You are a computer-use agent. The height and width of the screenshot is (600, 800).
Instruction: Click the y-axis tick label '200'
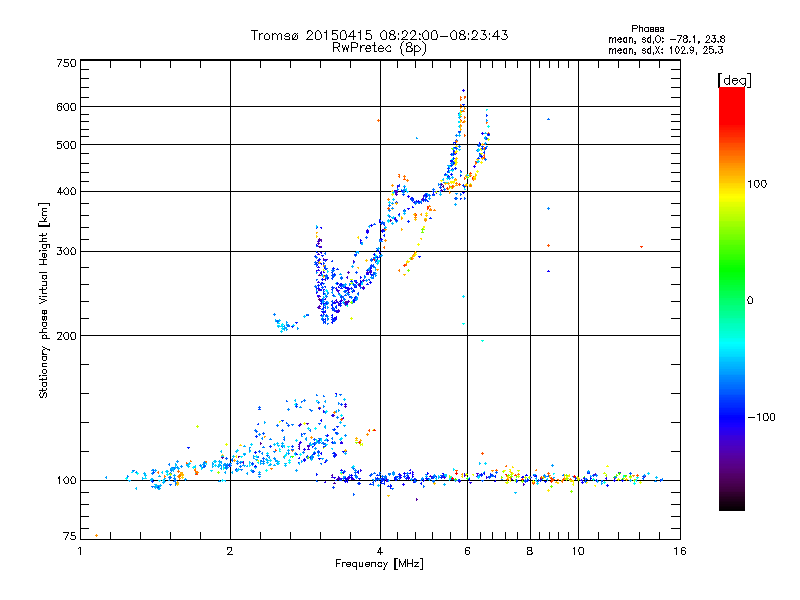tap(66, 336)
